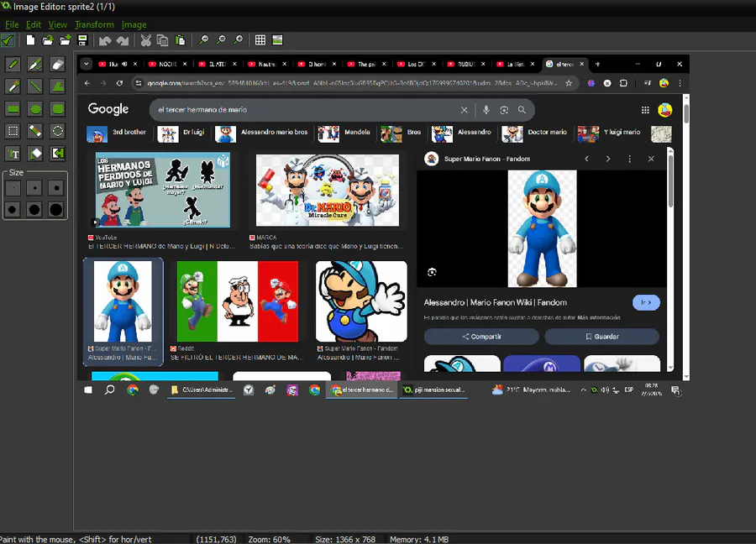Choose the smallest brush size
Screen dimensions: 756x544
pos(13,188)
